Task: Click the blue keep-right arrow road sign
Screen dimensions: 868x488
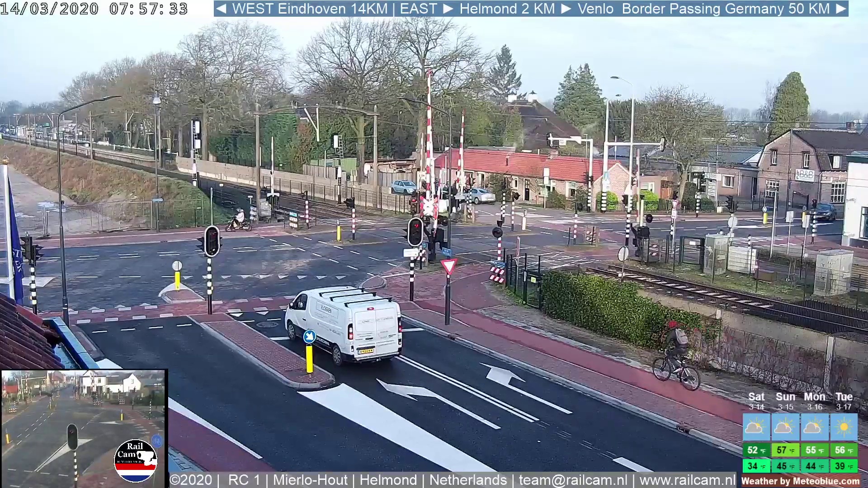Action: 309,337
